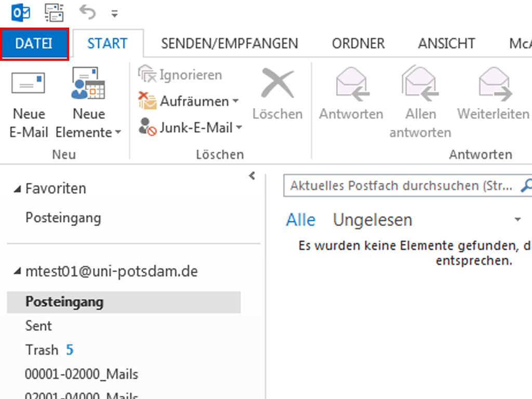Viewport: 532px width, 399px height.
Task: Open the DATEI tab
Action: pos(33,43)
